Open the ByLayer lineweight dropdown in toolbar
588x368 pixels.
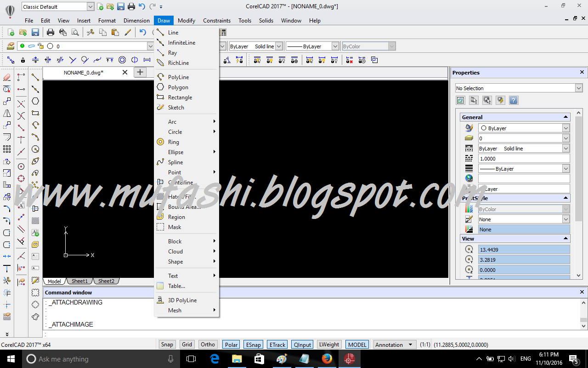[x=335, y=46]
